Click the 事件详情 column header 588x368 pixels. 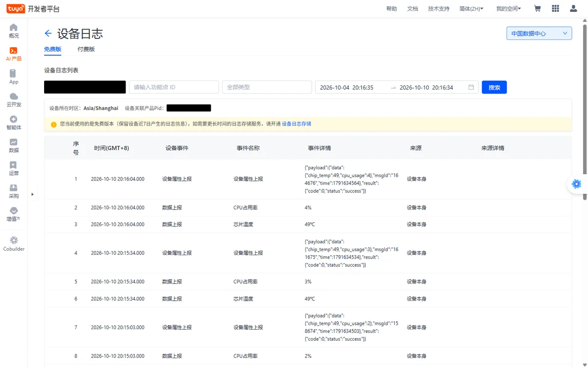pyautogui.click(x=319, y=148)
